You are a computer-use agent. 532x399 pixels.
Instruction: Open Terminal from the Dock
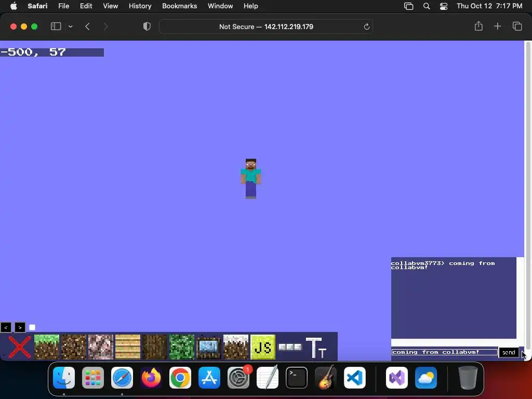coord(297,378)
